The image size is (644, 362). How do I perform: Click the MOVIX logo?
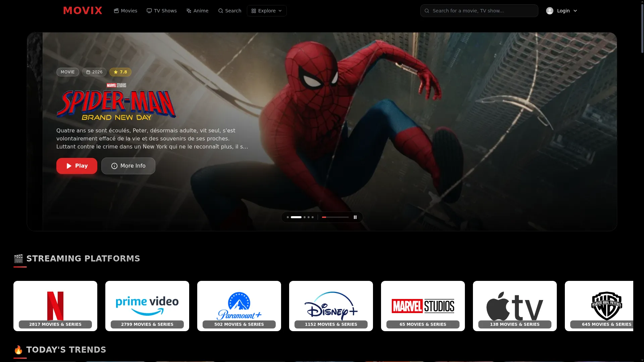tap(83, 11)
